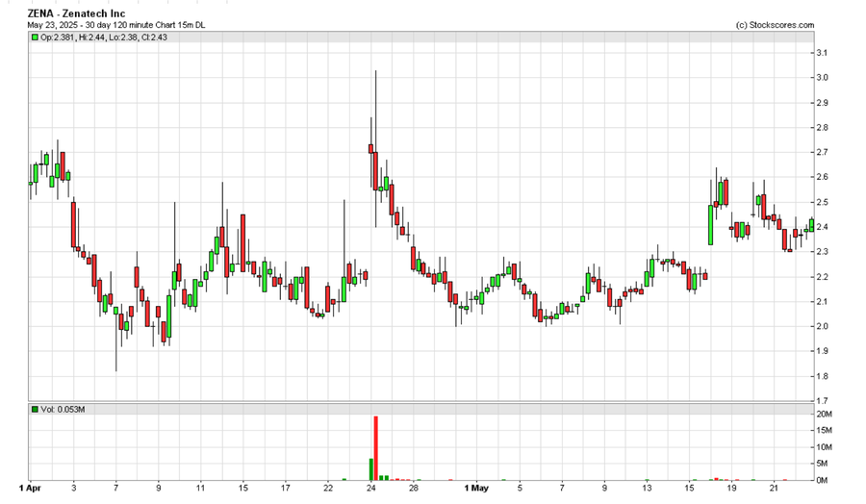Click the 3.0 price axis label
The height and width of the screenshot is (504, 866).
click(x=822, y=78)
